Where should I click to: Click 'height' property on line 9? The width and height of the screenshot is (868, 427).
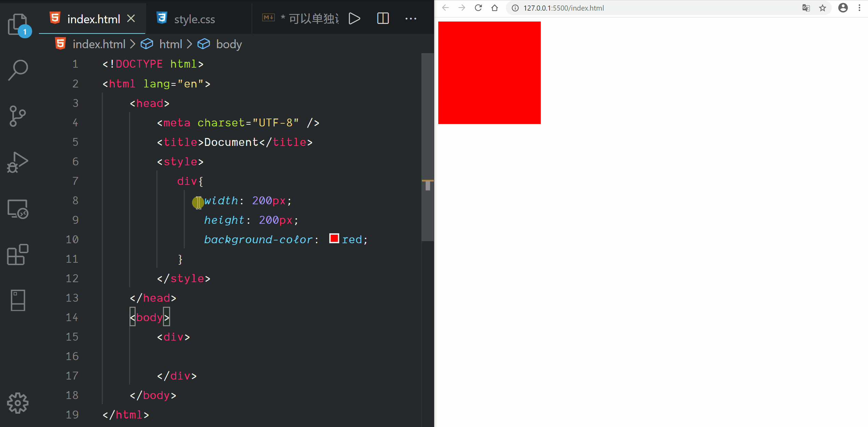224,220
